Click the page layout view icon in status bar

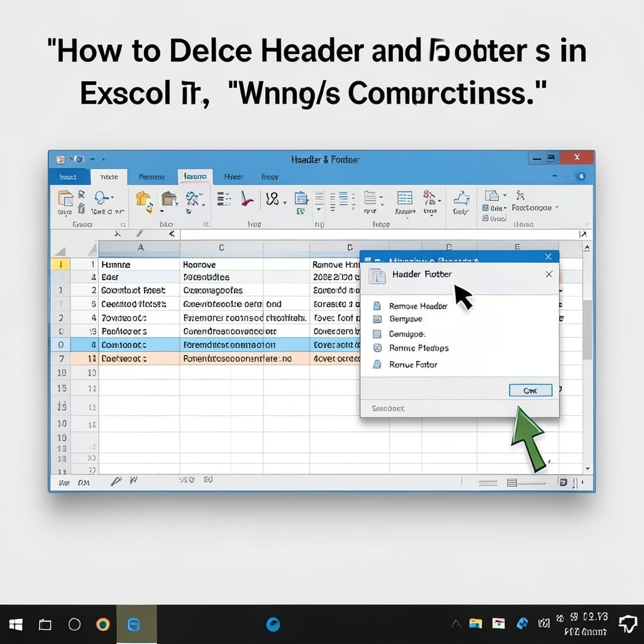512,482
